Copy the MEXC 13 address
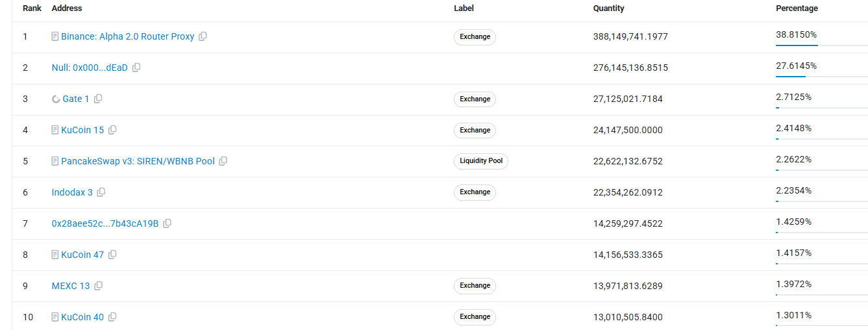The image size is (868, 330). click(x=99, y=286)
